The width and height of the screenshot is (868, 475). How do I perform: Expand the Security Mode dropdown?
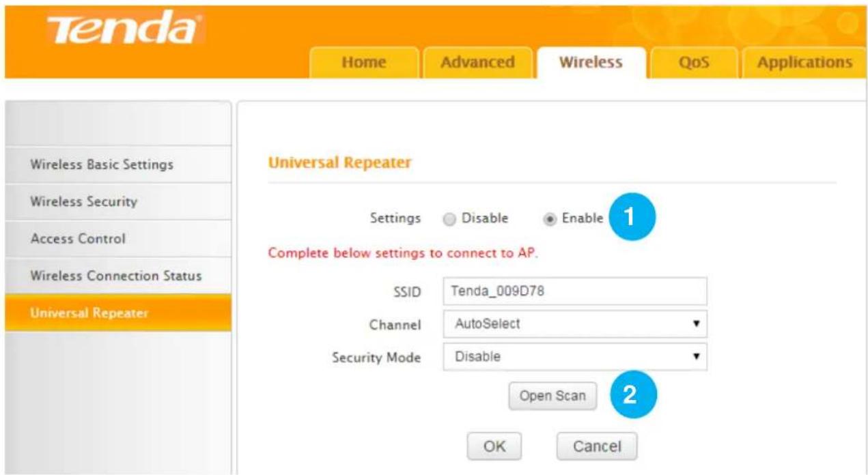tap(575, 357)
